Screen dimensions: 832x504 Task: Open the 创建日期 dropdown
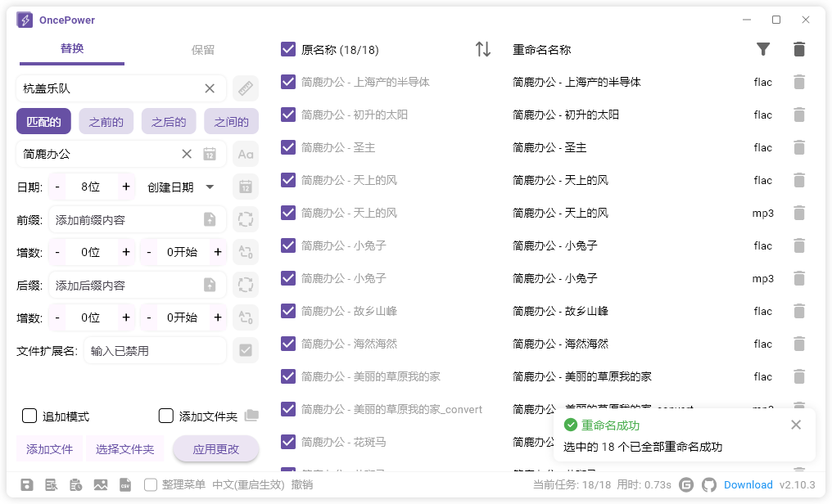pos(181,187)
